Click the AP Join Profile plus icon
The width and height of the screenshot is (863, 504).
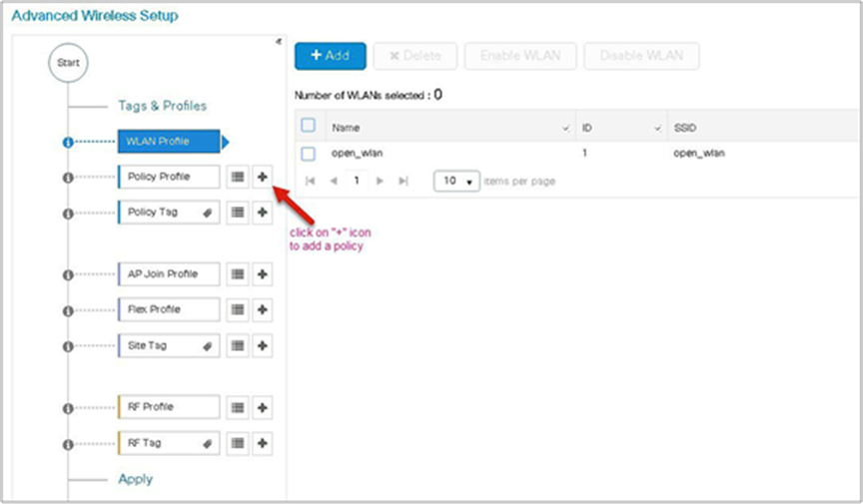tap(263, 274)
